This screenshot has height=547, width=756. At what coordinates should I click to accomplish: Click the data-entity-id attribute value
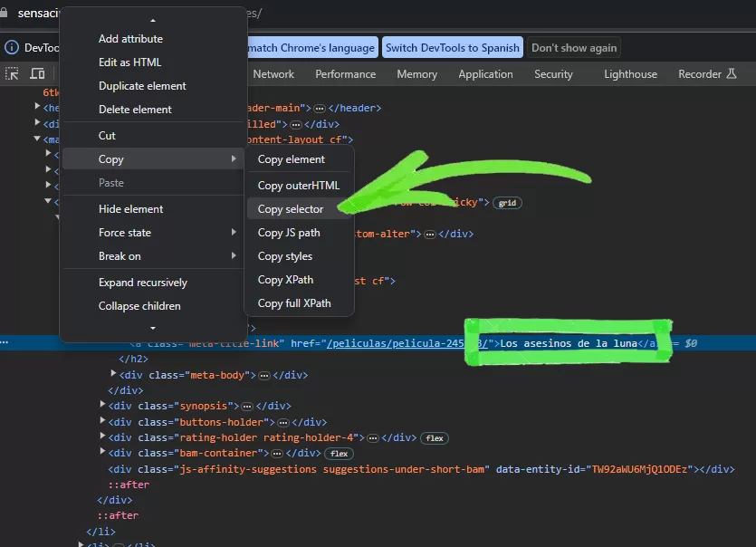[639, 469]
